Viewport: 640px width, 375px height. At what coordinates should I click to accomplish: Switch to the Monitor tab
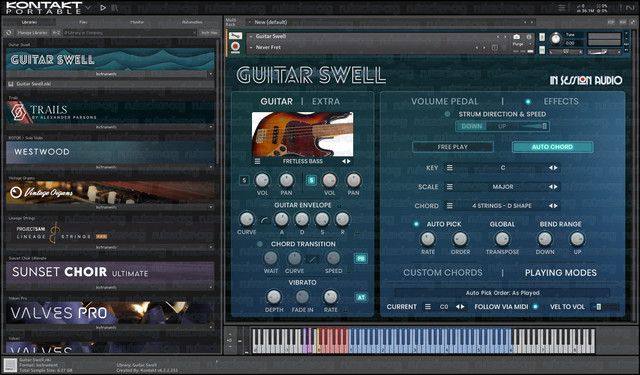coord(137,22)
